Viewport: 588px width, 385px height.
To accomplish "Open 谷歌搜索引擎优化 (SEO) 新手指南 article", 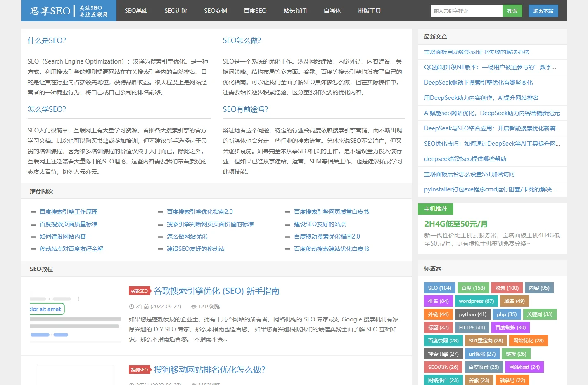I will (217, 291).
